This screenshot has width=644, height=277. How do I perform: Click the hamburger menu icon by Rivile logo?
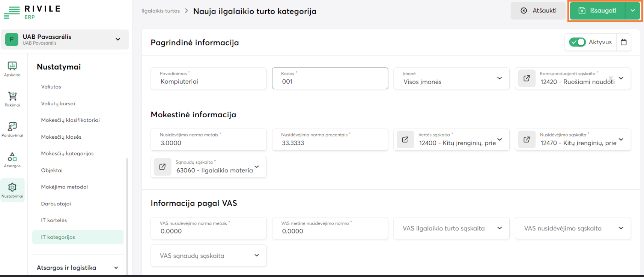pos(12,12)
